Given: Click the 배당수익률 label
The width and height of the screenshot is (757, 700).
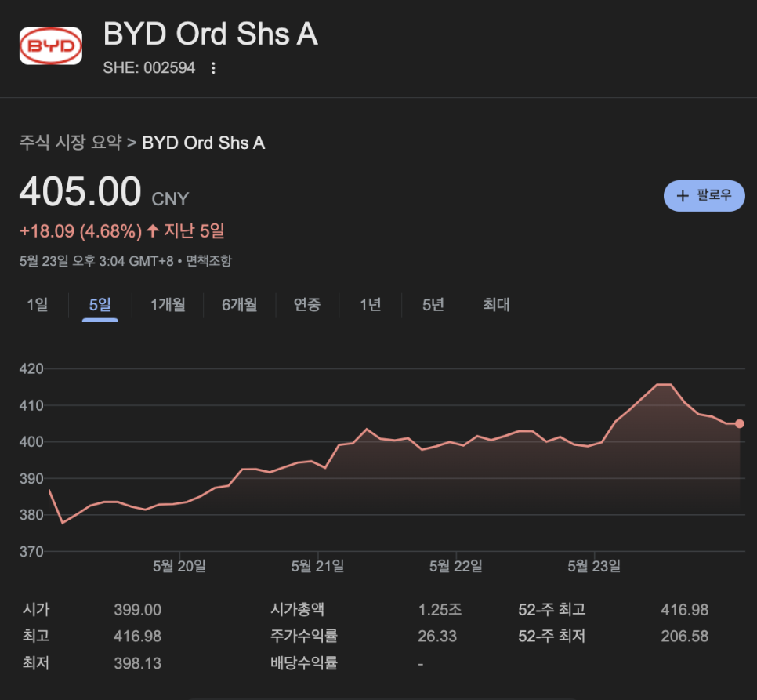Looking at the screenshot, I should (x=304, y=663).
